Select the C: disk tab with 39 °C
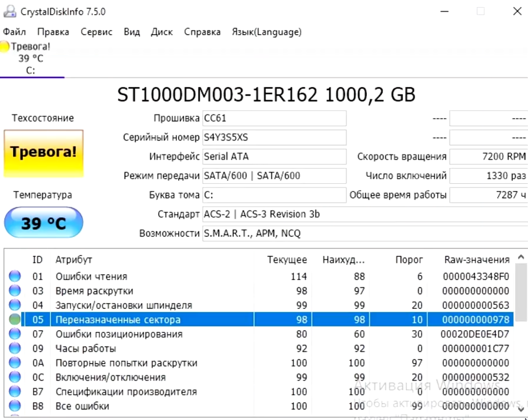Screen dimensions: 528x420 point(31,59)
